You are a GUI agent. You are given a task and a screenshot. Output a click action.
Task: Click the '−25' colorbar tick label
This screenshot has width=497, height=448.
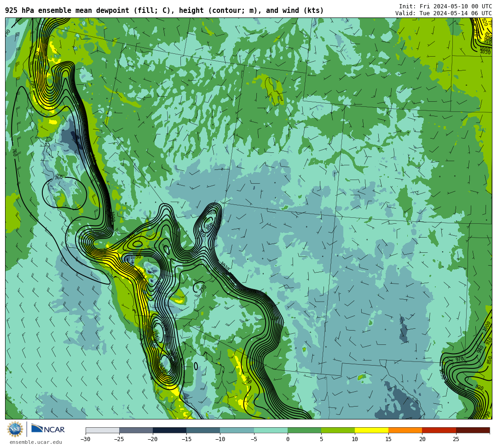[119, 439]
